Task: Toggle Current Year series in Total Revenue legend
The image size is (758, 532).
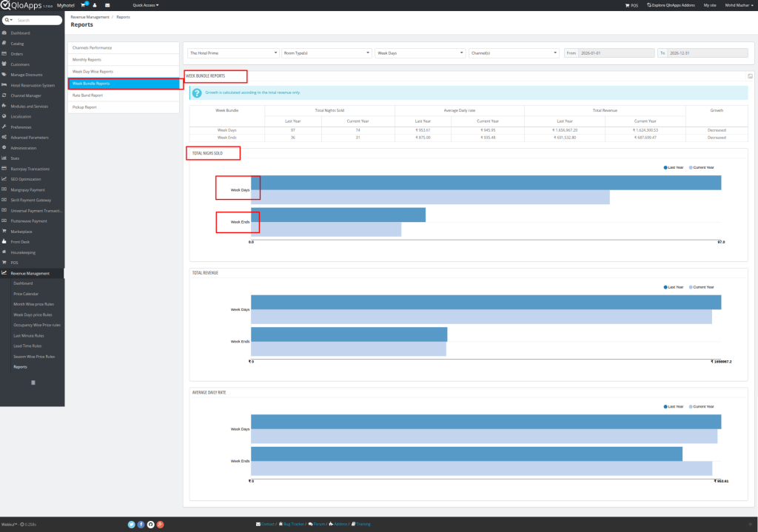Action: tap(702, 287)
